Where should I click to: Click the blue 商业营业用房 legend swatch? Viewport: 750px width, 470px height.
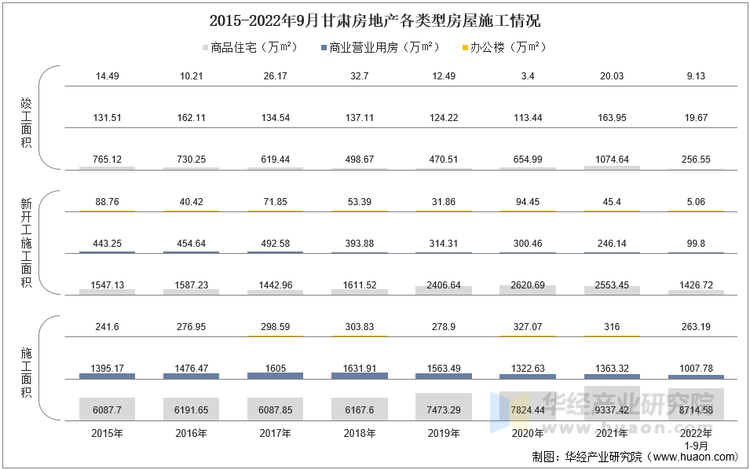324,48
